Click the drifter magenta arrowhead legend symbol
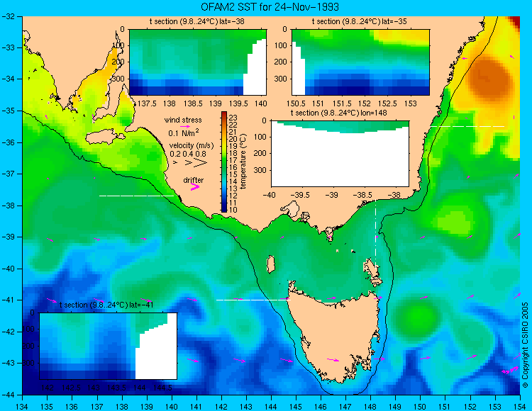Image resolution: width=532 pixels, height=411 pixels. [x=195, y=186]
